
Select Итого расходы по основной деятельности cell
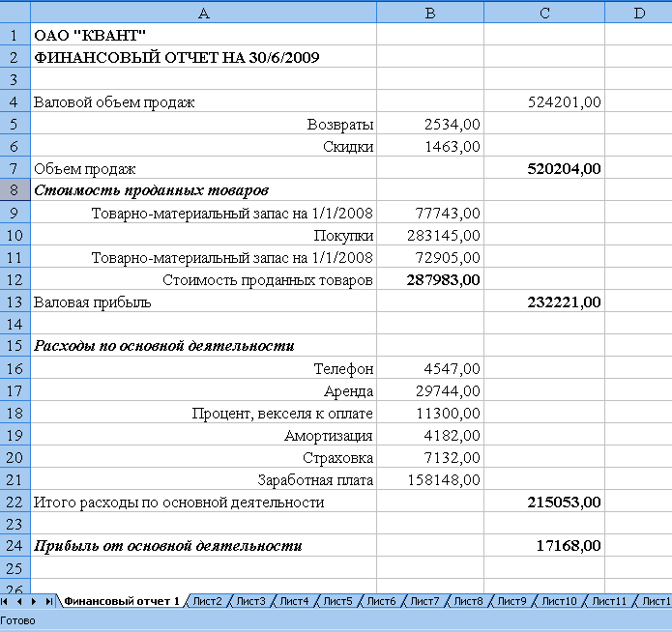tap(204, 502)
